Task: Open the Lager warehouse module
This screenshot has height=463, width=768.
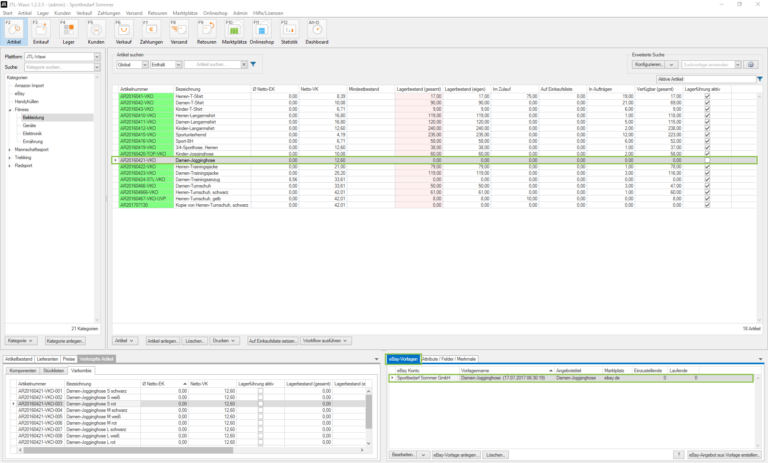Action: coord(69,33)
